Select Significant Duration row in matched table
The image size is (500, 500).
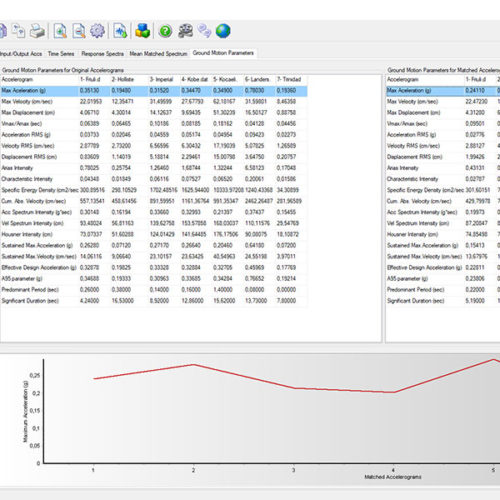443,301
